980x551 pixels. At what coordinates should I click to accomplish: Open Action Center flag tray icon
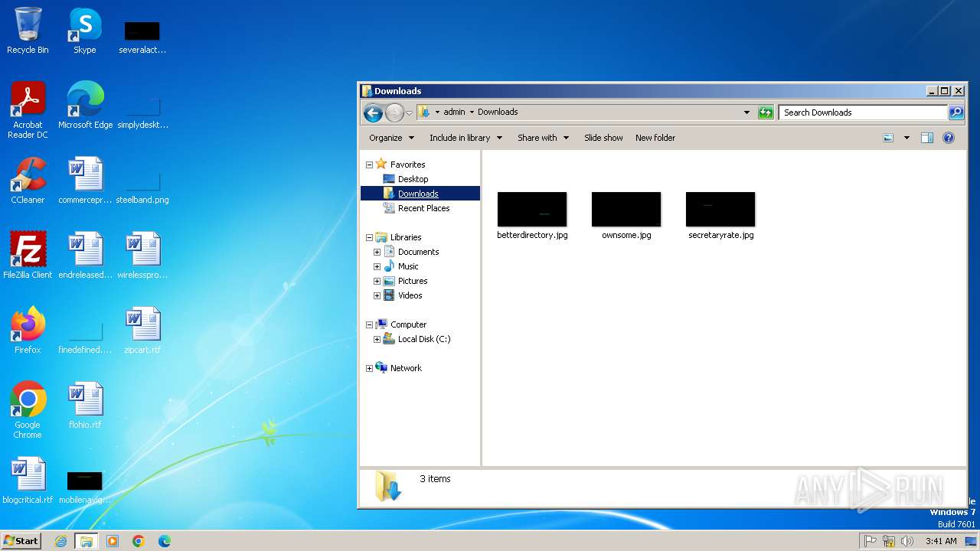tap(871, 541)
